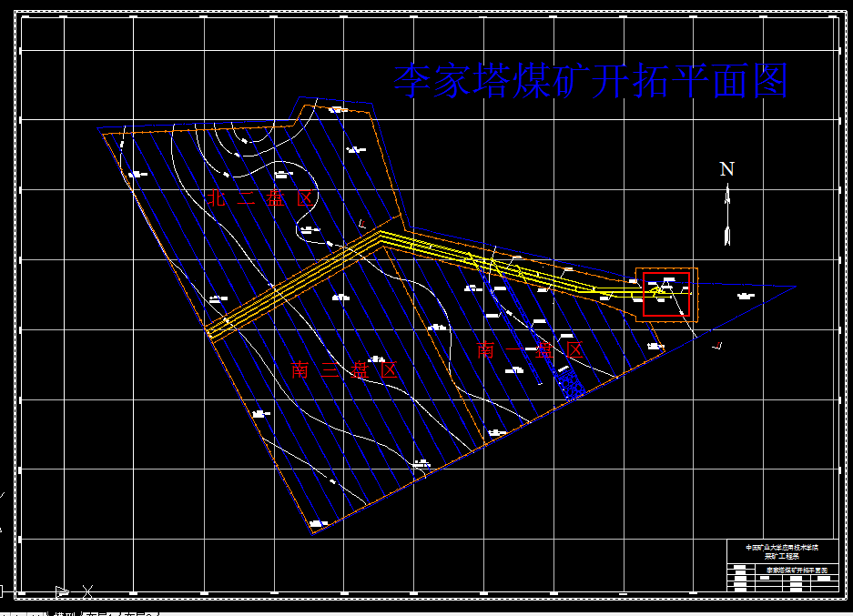Screen dimensions: 853x616
Task: Click the red 南三盘区 district label
Action: click(344, 369)
